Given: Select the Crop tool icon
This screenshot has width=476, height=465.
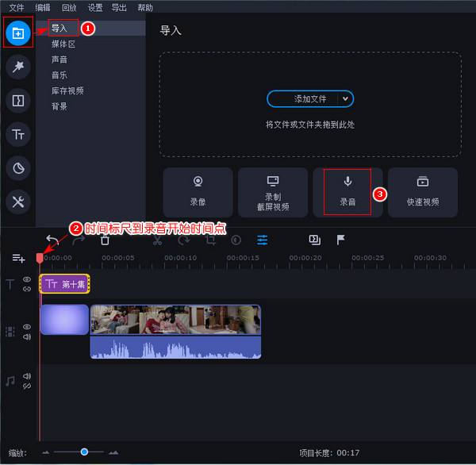Looking at the screenshot, I should tap(210, 240).
